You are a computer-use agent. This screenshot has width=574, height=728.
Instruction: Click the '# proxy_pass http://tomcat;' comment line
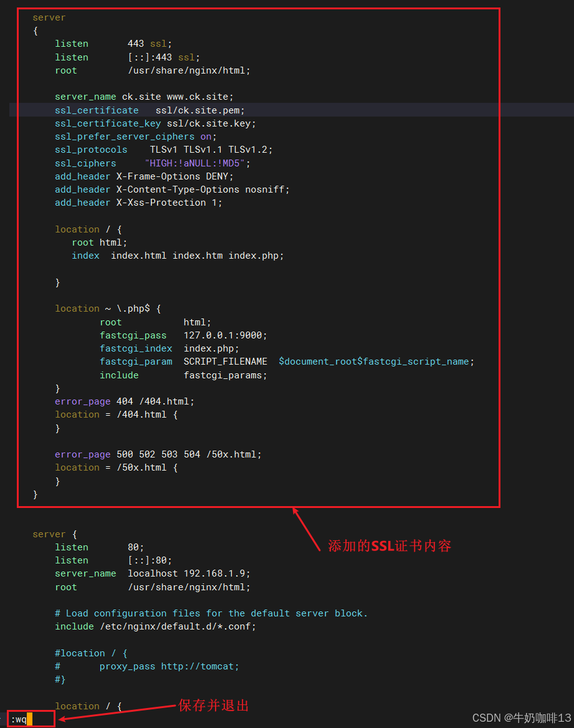pos(146,666)
